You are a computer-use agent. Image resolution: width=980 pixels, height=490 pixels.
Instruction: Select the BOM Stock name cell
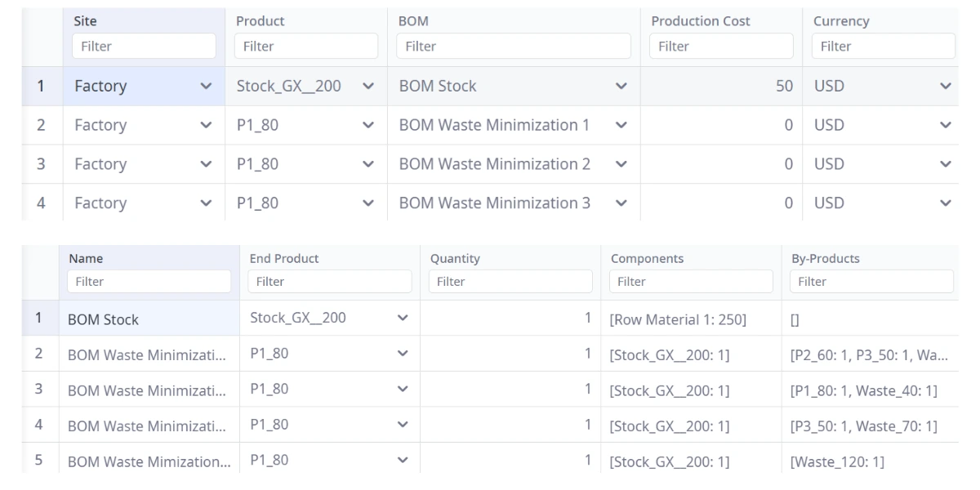(x=149, y=319)
